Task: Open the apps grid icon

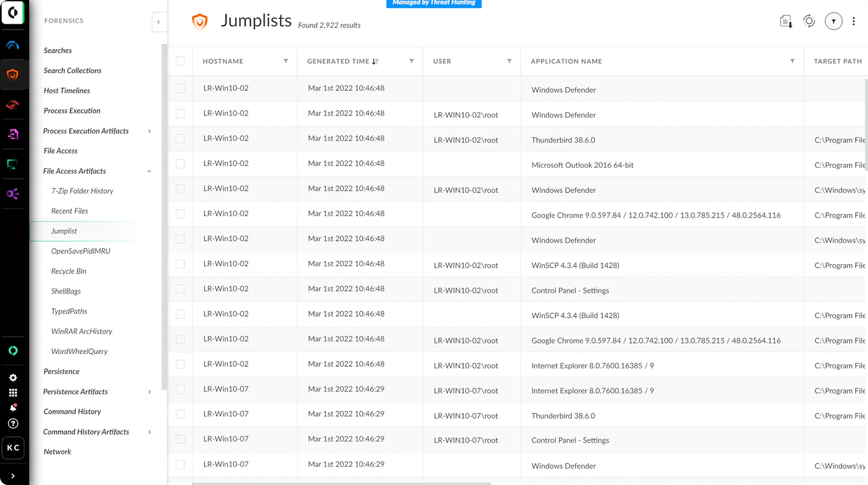Action: [x=13, y=393]
